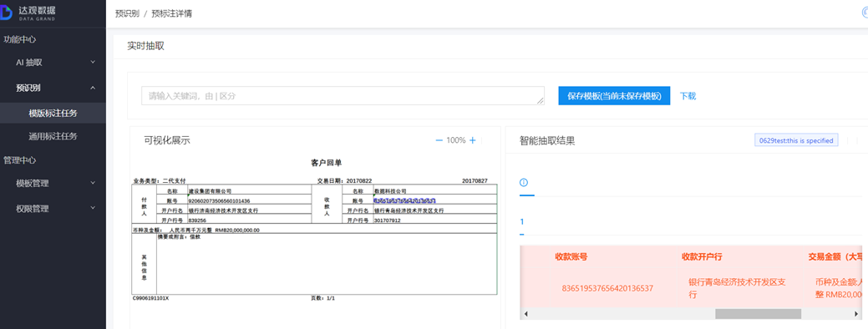
Task: Click account value 836519537656420136537
Action: point(607,288)
